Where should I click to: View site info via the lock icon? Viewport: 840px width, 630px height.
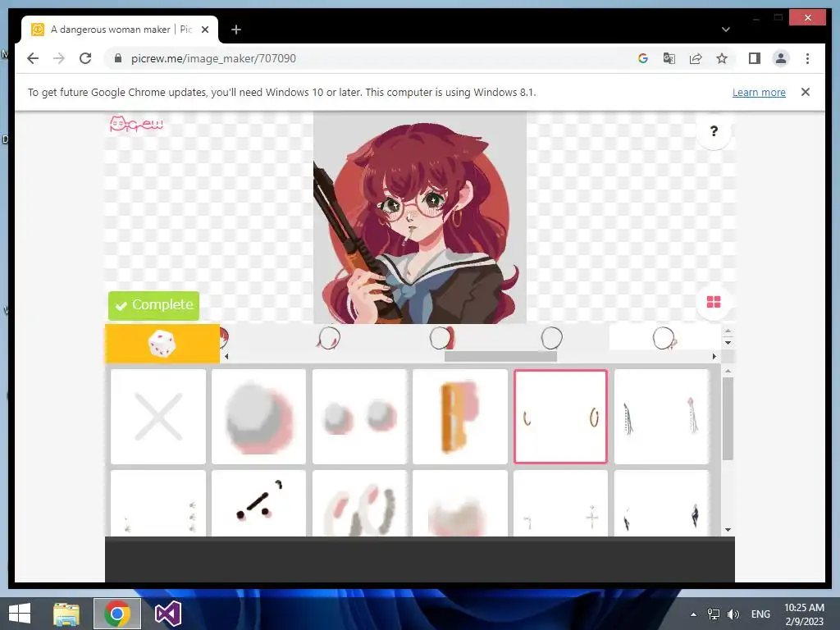pos(118,58)
